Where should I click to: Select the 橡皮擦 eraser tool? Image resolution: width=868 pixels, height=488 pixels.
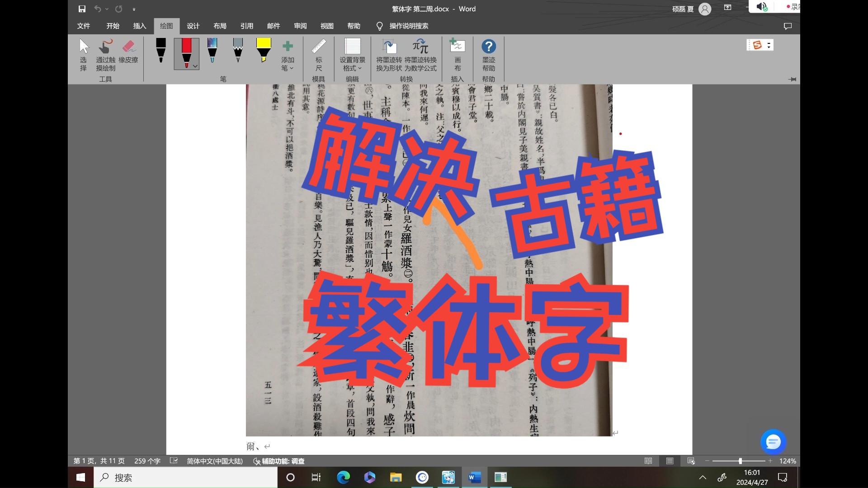(x=128, y=51)
